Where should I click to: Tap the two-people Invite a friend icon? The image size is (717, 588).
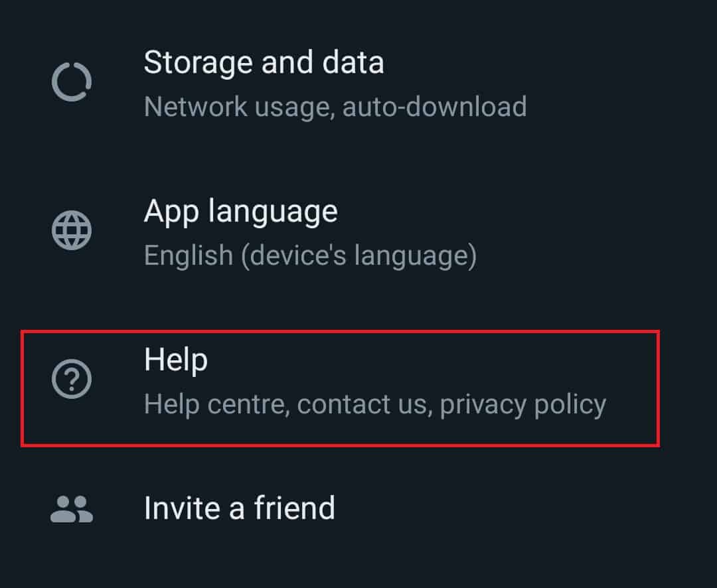point(72,508)
